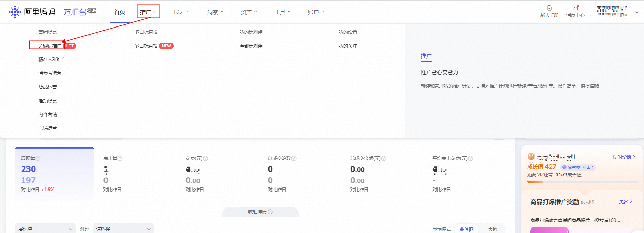Switch display mode to 表格
Viewport: 644px width, 233px height.
[x=492, y=229]
